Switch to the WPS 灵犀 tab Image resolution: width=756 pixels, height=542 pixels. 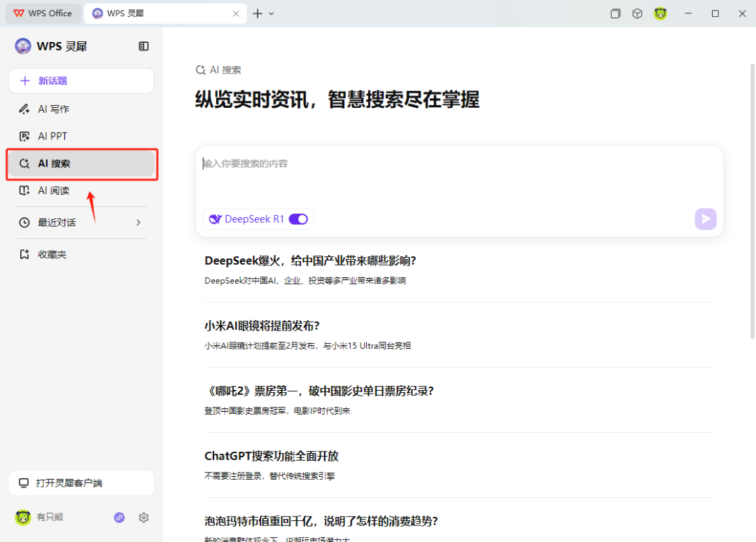(165, 13)
